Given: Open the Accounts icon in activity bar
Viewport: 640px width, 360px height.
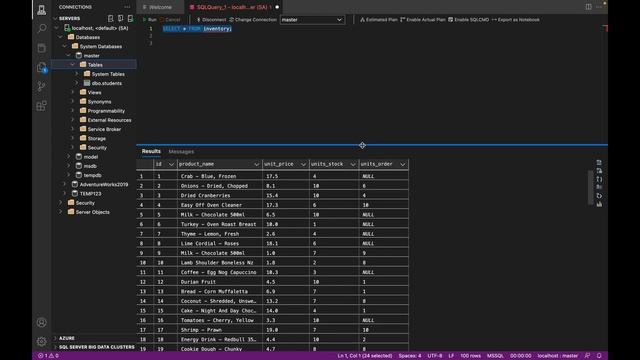Looking at the screenshot, I should (x=42, y=322).
